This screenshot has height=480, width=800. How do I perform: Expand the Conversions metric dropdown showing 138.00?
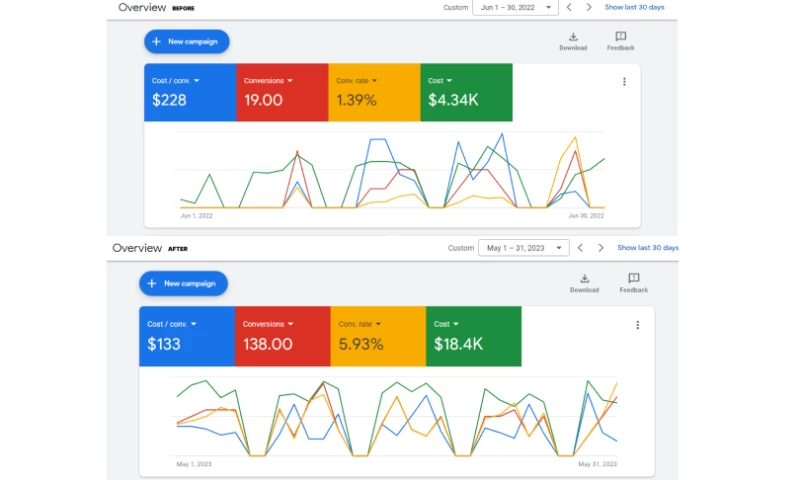click(289, 324)
